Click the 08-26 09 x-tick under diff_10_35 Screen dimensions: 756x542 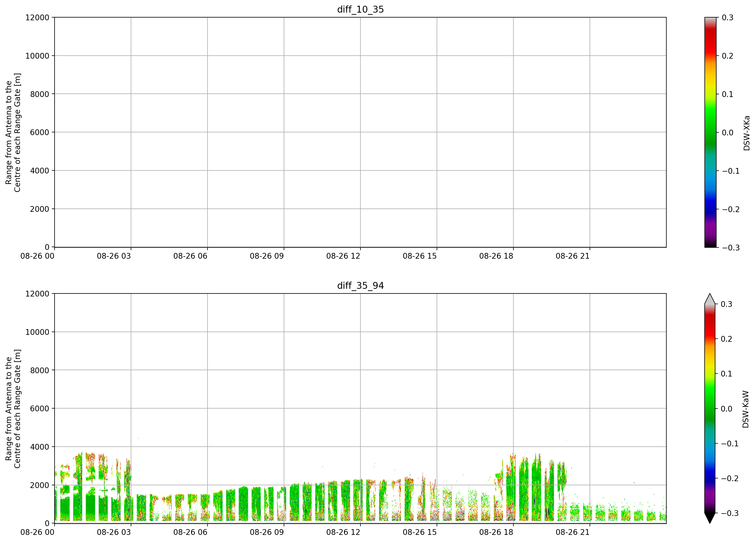click(x=267, y=256)
